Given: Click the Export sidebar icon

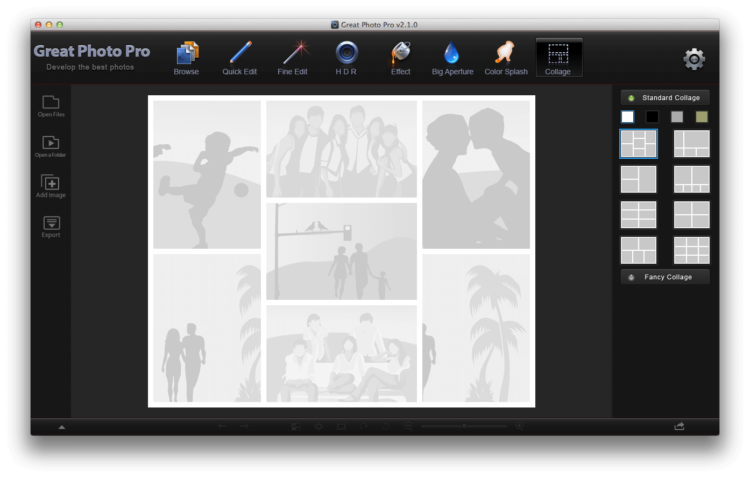Looking at the screenshot, I should click(x=51, y=227).
